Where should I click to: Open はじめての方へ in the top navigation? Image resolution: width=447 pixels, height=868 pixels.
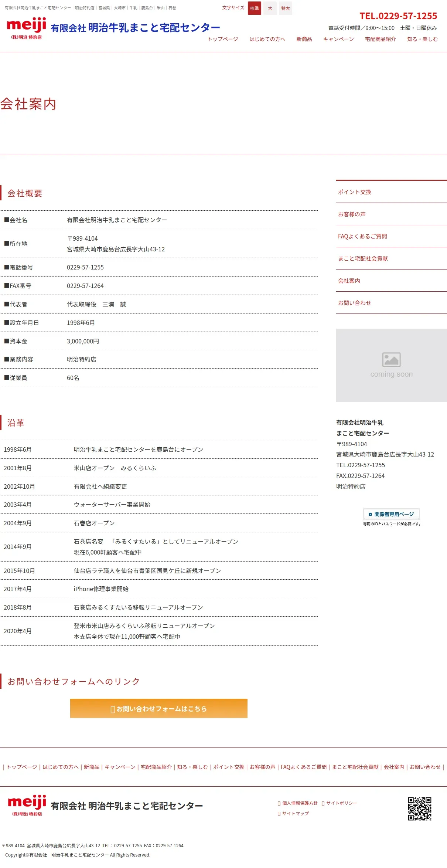267,39
